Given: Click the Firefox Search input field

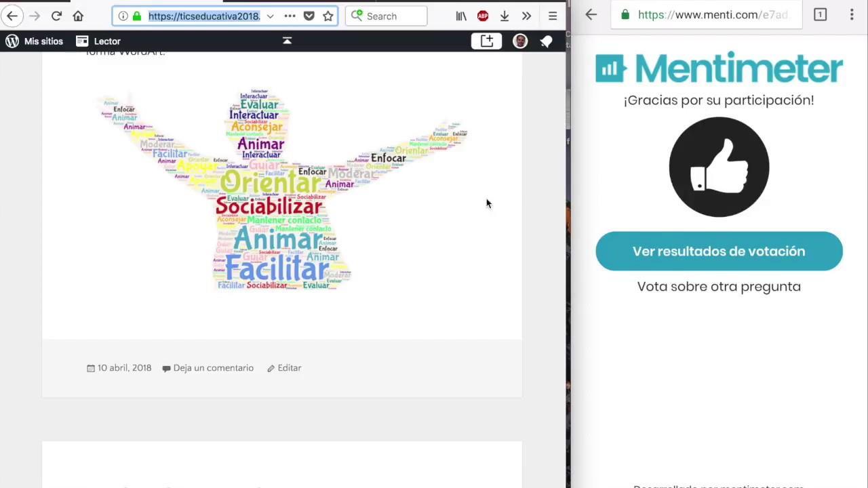Looking at the screenshot, I should click(387, 16).
